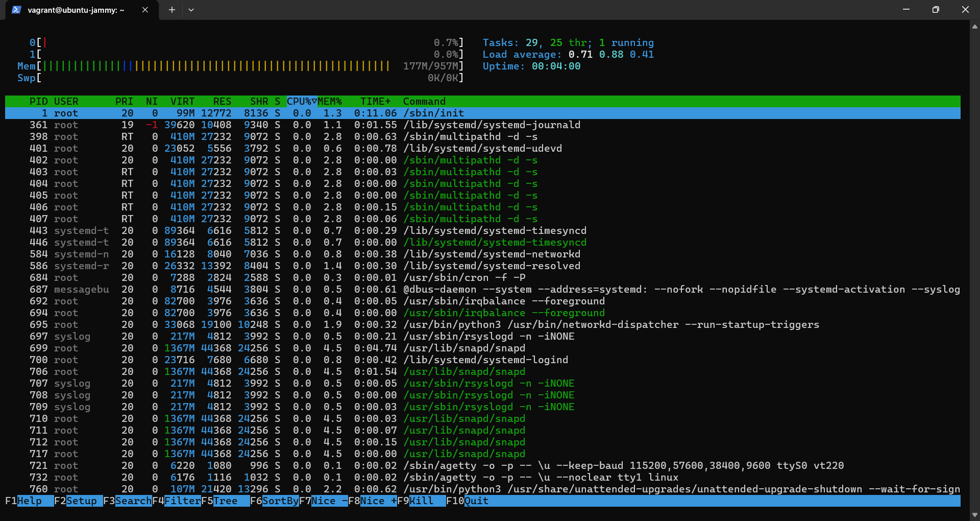Toggle Filter mode via F4Filter
This screenshot has height=521, width=980.
[x=176, y=501]
